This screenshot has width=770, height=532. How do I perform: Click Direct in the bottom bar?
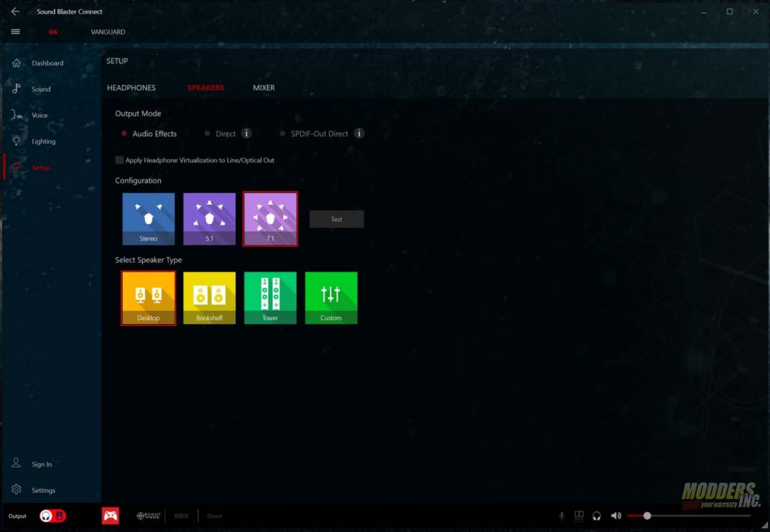tap(214, 515)
